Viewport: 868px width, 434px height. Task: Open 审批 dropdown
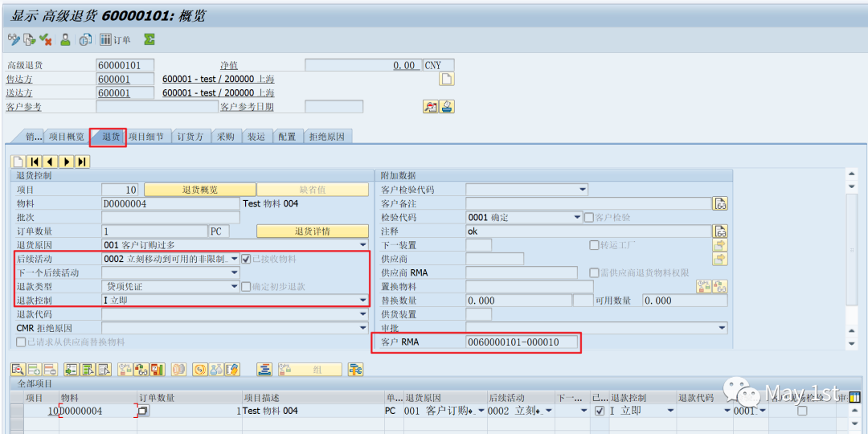coord(722,328)
